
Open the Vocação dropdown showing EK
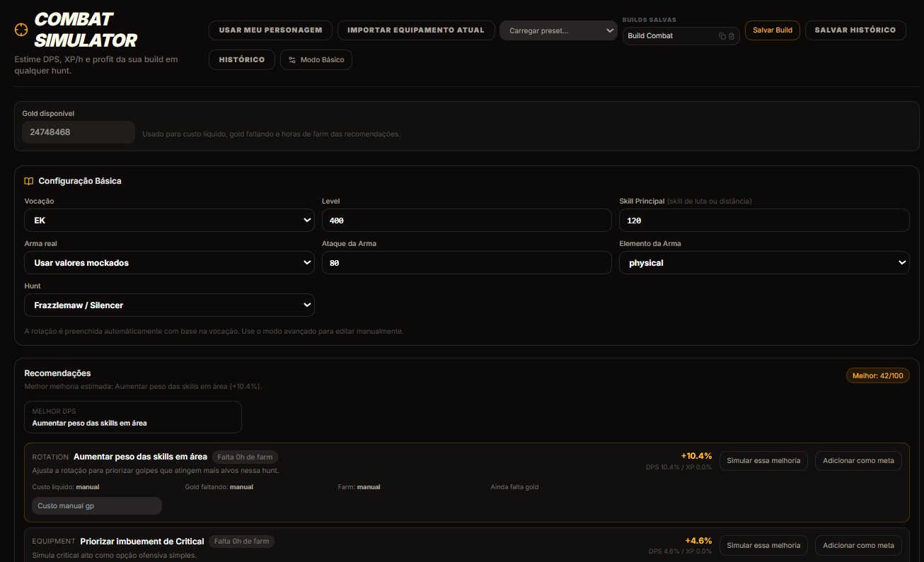(170, 221)
